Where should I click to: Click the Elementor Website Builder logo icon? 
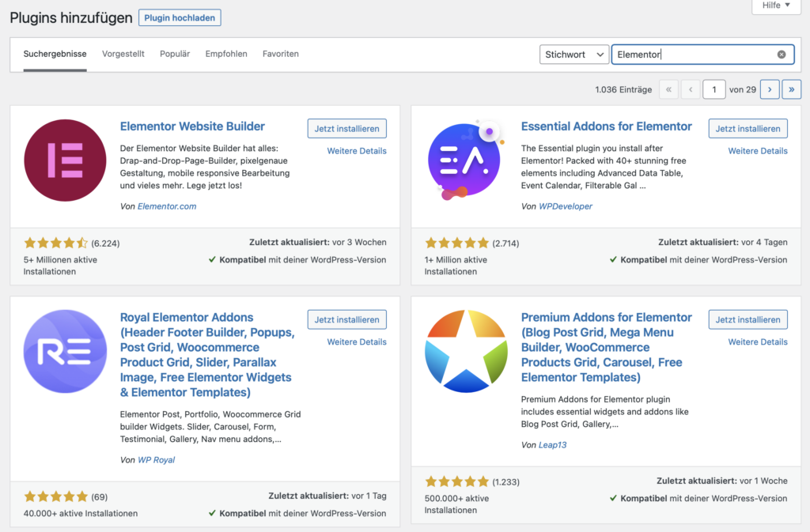pyautogui.click(x=65, y=160)
